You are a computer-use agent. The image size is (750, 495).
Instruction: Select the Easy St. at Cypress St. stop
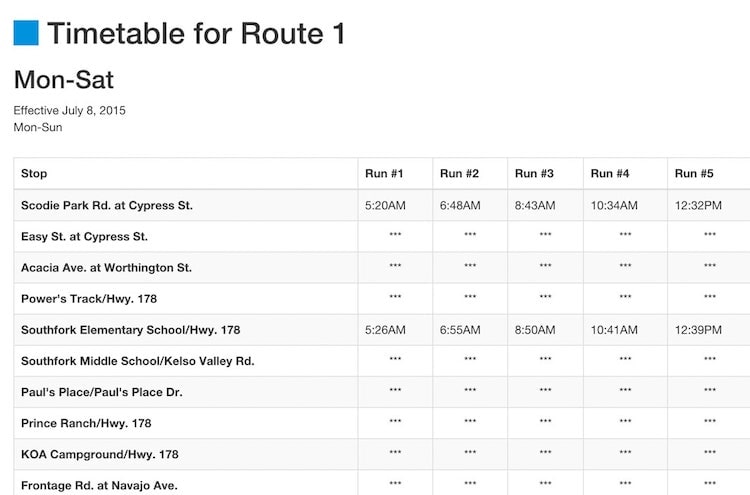click(x=84, y=237)
